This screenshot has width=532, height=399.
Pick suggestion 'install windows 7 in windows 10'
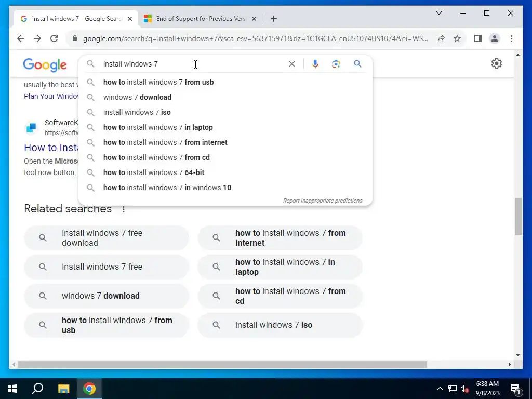(x=225, y=188)
